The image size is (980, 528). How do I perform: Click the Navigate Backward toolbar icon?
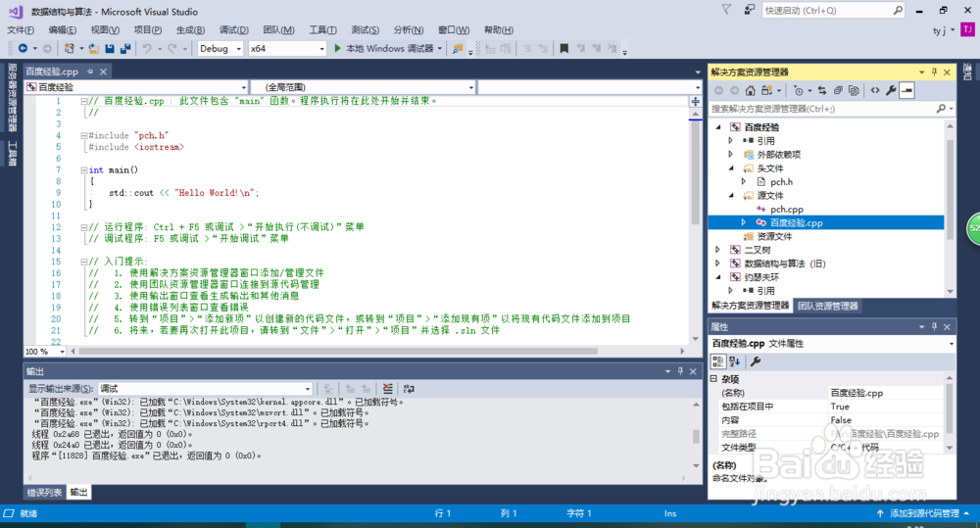[24, 48]
